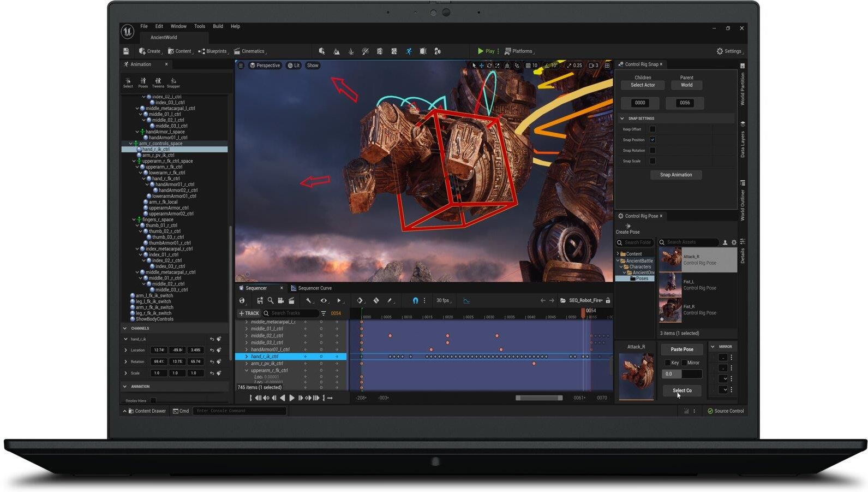Open the Unreal Engine logo icon
This screenshot has width=868, height=492.
click(128, 32)
